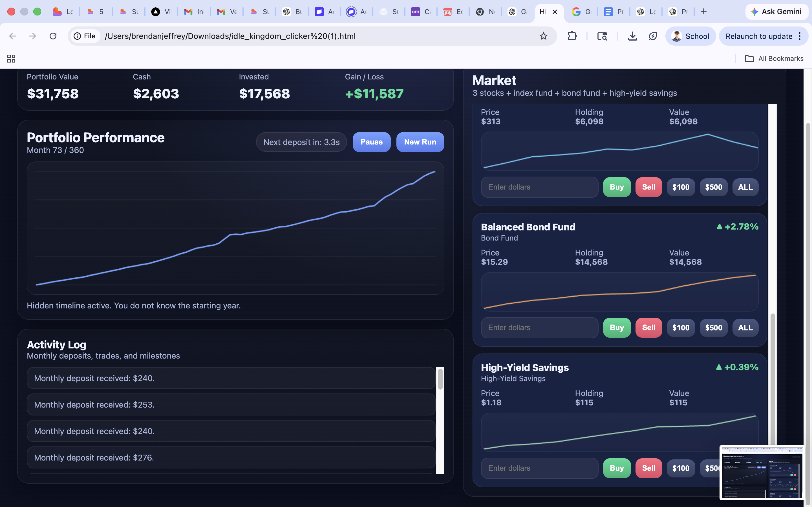The width and height of the screenshot is (812, 507).
Task: Pause the simulation
Action: (x=371, y=142)
